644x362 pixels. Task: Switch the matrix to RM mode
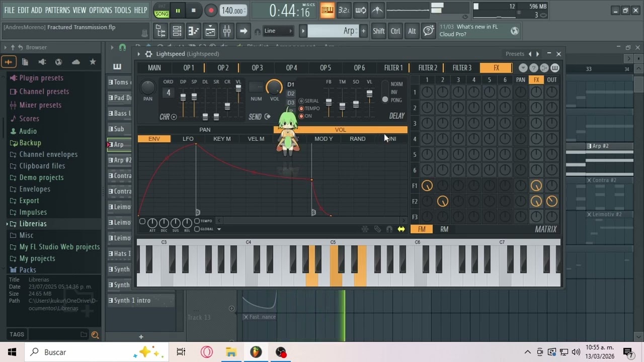444,229
